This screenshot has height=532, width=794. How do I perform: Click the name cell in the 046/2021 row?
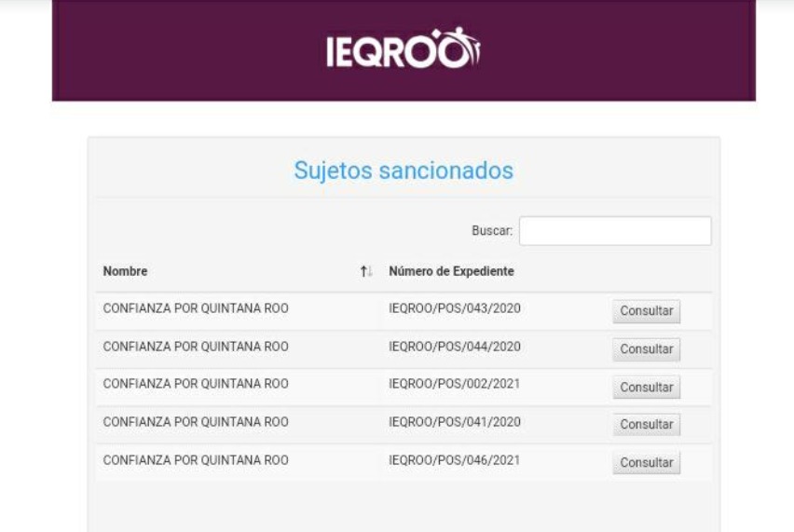[x=196, y=460]
